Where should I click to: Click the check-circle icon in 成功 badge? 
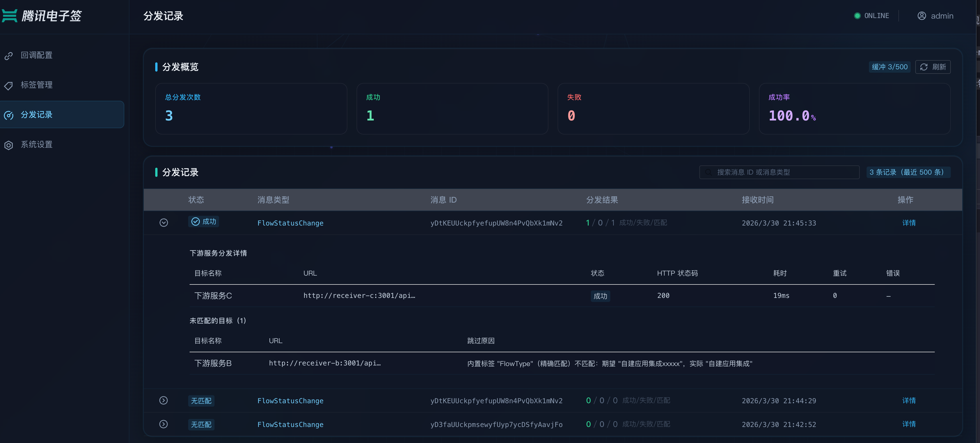(195, 222)
